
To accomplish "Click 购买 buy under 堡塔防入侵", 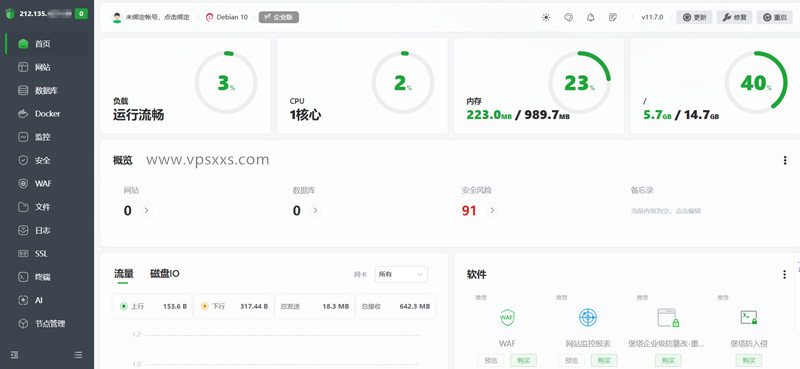I will (749, 360).
